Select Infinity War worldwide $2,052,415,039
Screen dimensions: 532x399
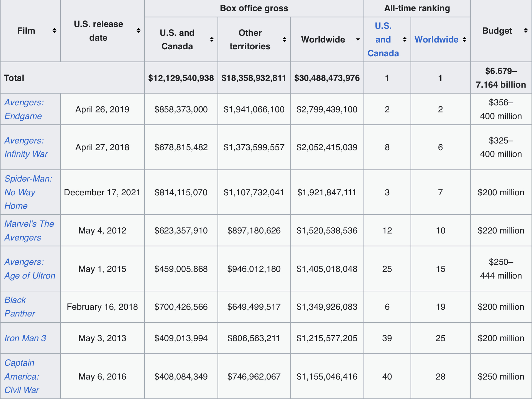pos(327,147)
